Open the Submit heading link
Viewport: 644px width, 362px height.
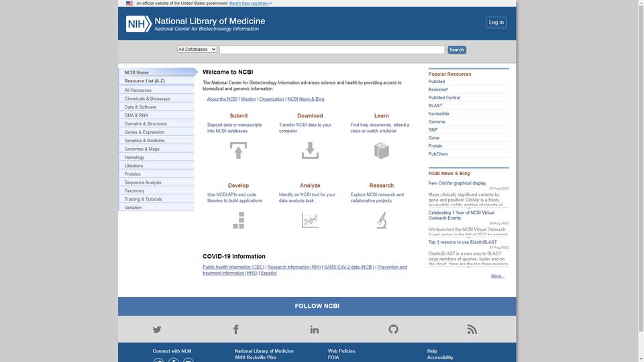click(x=239, y=116)
